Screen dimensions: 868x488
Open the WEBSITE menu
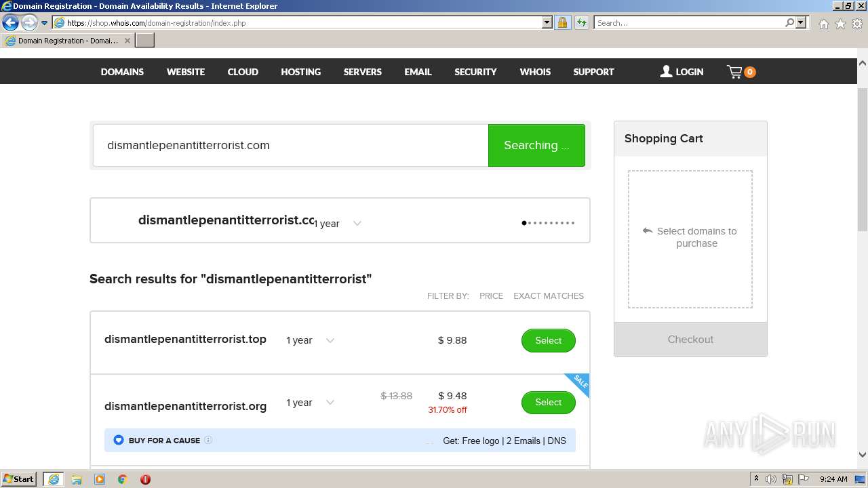(x=186, y=72)
